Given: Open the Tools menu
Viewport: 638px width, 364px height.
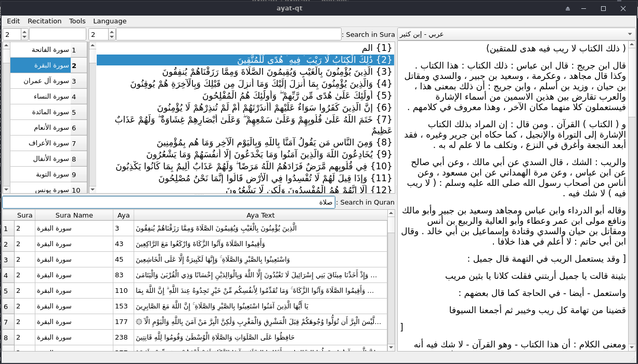Looking at the screenshot, I should pos(77,21).
